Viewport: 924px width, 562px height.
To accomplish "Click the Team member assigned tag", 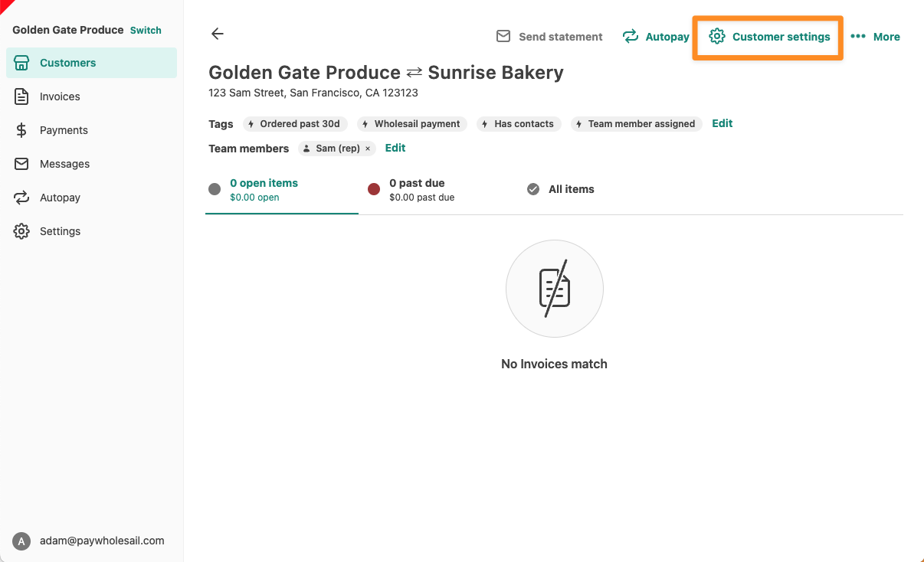I will [637, 124].
